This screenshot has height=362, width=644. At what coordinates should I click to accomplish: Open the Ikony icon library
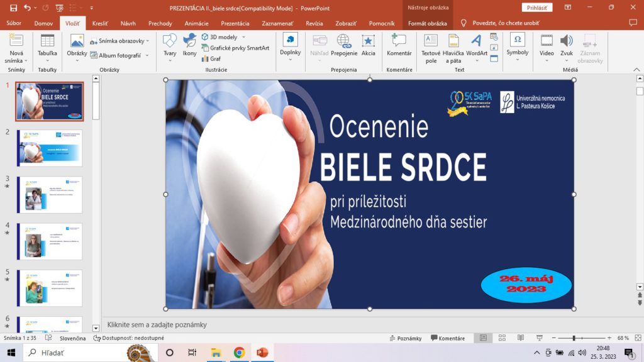189,45
